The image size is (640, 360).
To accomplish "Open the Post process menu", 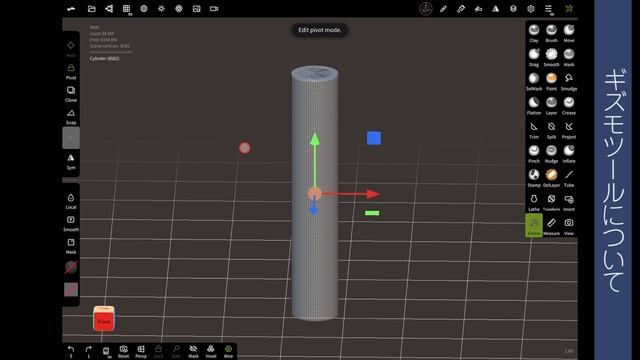I will (179, 9).
